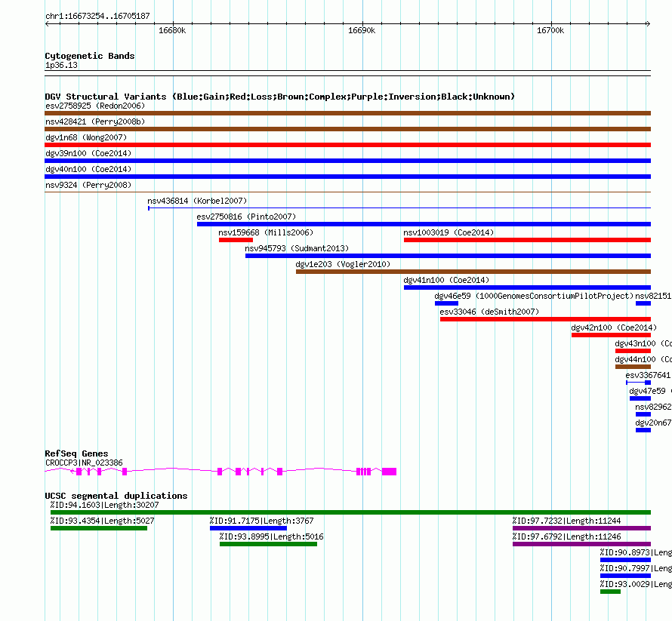Click the 1p36.13 cytogenetic band label

coord(61,65)
